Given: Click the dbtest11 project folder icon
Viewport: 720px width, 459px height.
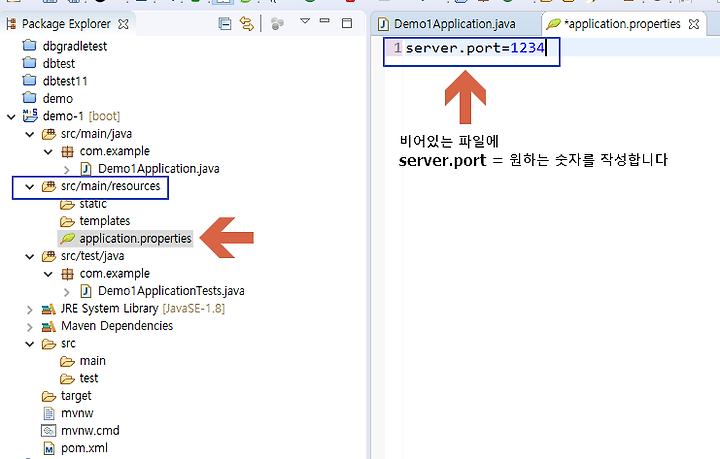Looking at the screenshot, I should (29, 80).
